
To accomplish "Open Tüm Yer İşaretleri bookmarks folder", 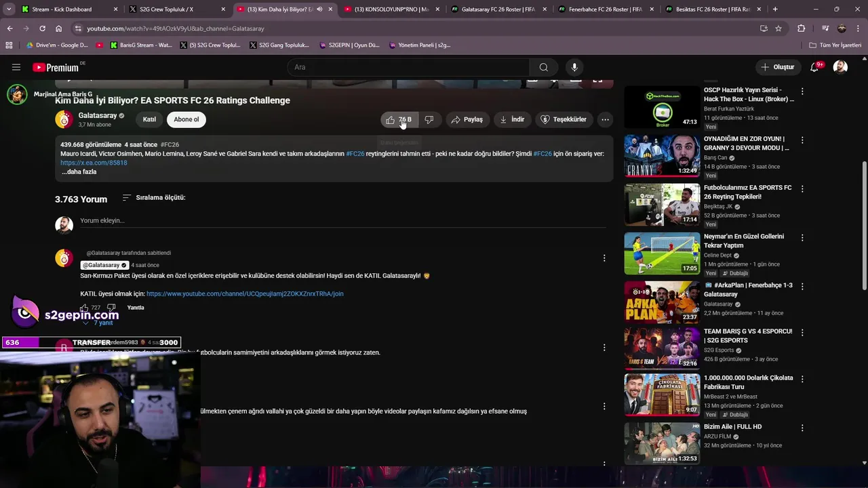I will pyautogui.click(x=835, y=45).
